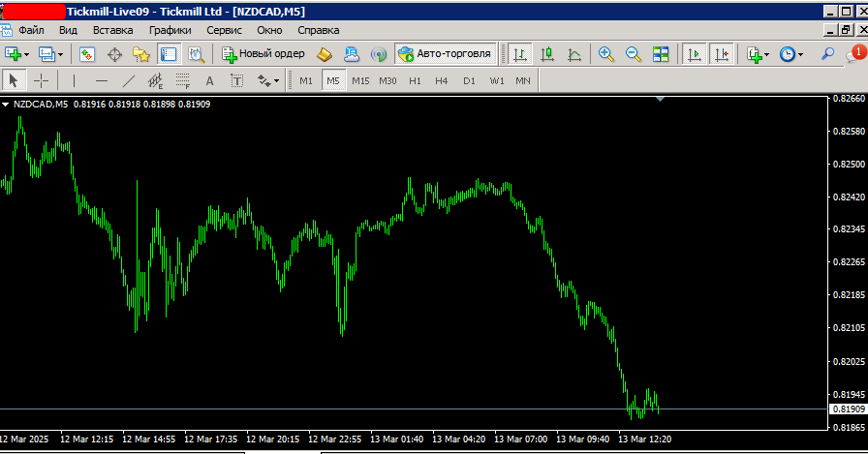
Task: Show the Market Watch panel
Action: [87, 53]
